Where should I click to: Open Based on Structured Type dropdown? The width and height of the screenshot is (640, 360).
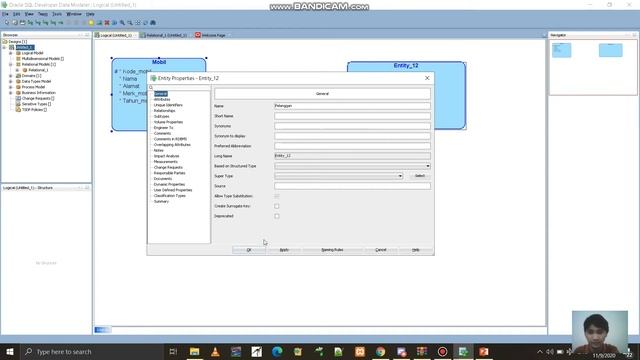point(428,166)
